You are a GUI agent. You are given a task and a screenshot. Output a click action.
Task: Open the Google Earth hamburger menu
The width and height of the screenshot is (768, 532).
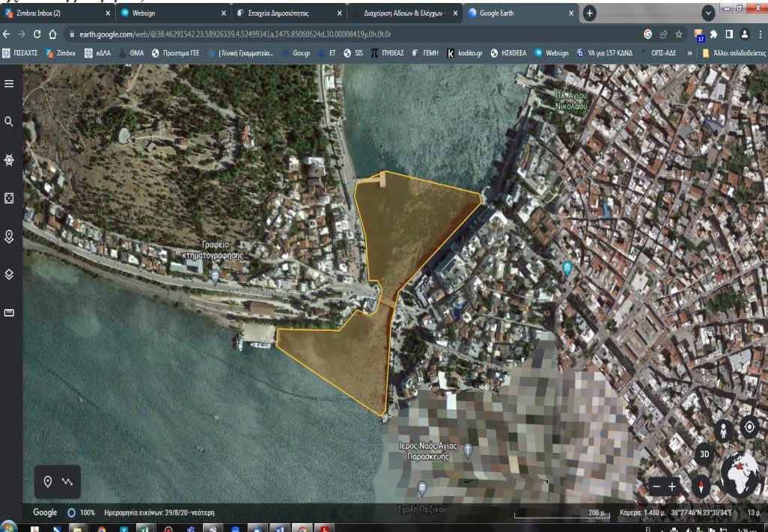point(9,84)
